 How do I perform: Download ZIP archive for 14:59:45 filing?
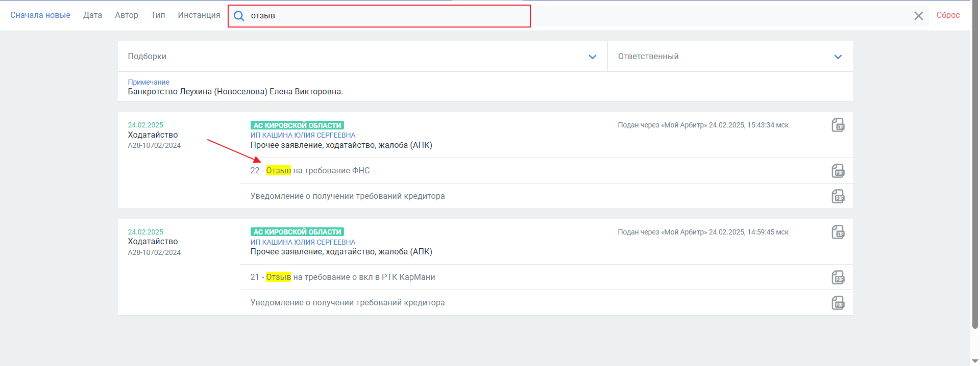(x=838, y=232)
